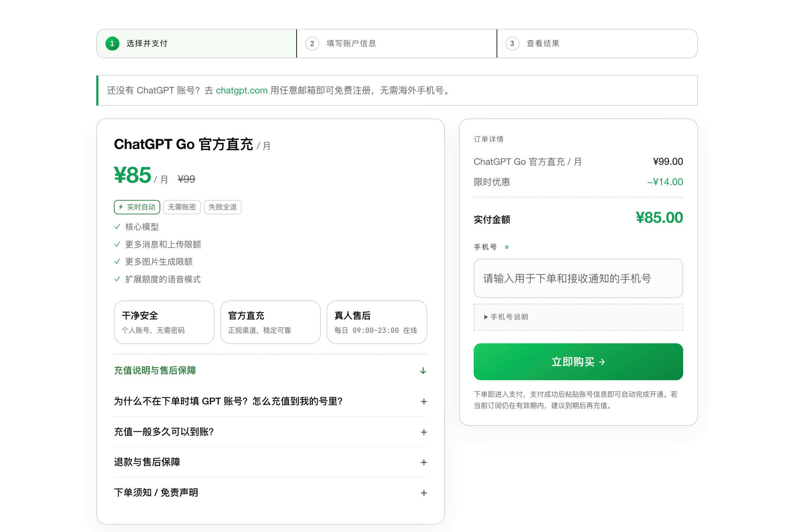Click arrow icon in '立即购买' button
This screenshot has width=790, height=532.
[602, 362]
